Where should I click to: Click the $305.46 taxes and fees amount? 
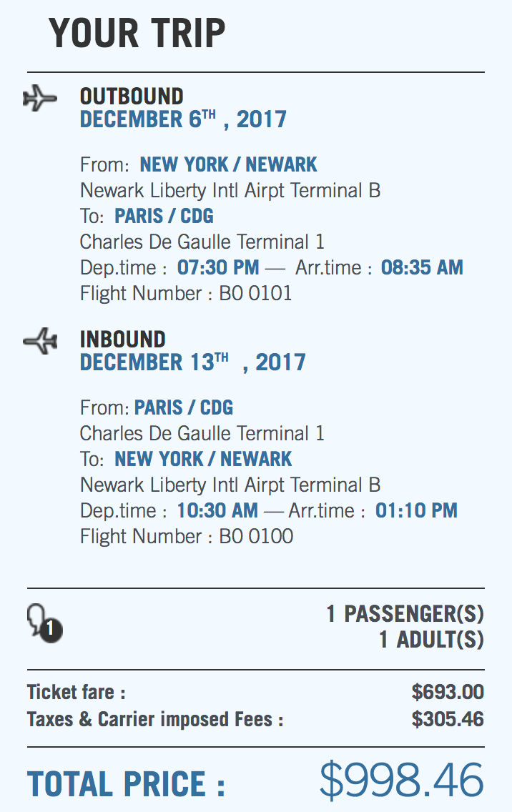448,719
